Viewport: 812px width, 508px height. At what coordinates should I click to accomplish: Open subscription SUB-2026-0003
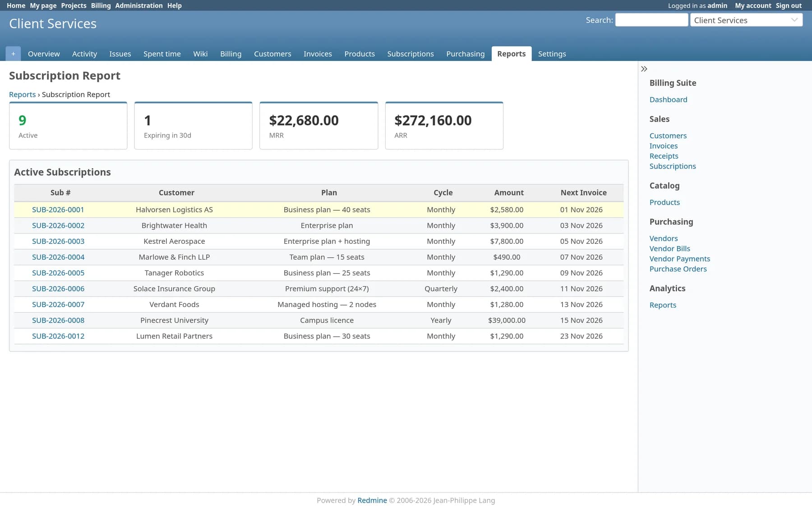point(58,241)
